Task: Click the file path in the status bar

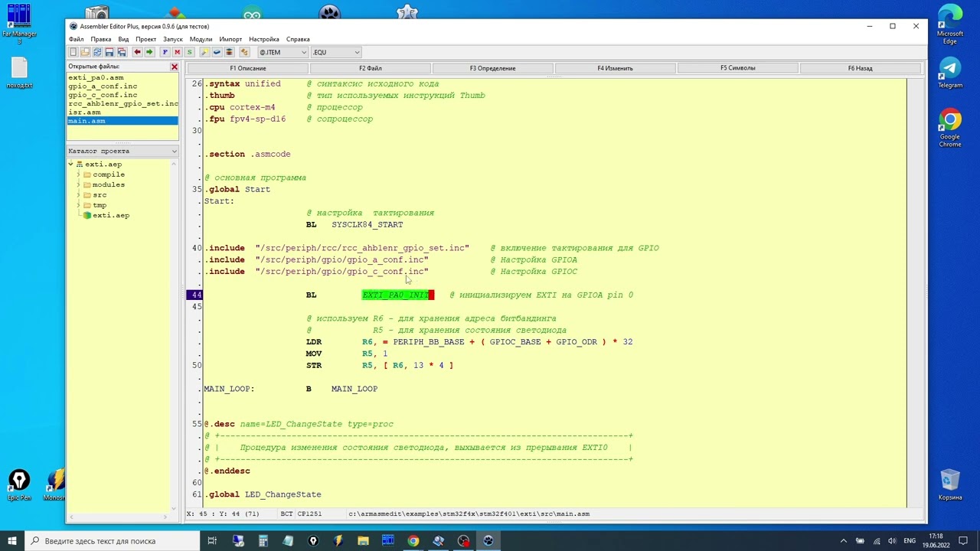Action: tap(469, 514)
